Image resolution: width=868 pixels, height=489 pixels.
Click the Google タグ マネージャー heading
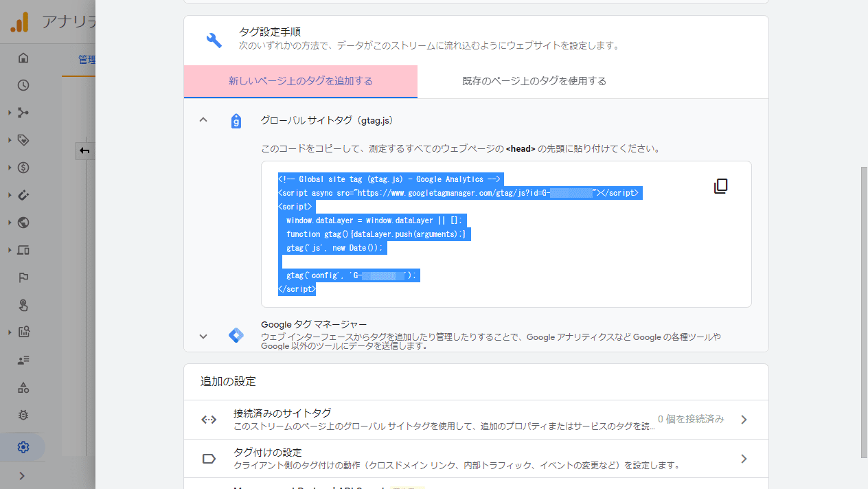pyautogui.click(x=314, y=324)
